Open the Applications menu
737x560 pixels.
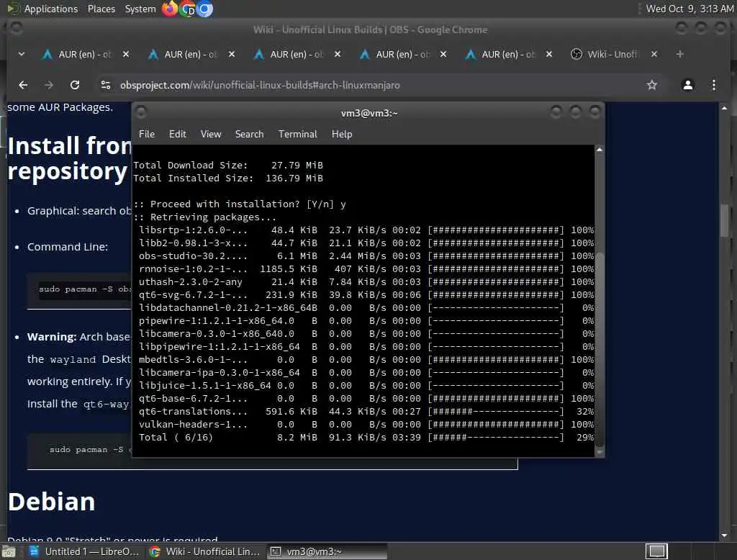coord(51,9)
